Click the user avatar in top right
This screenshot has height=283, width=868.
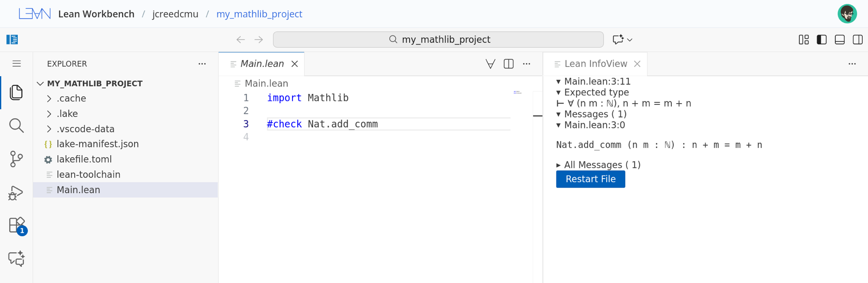(847, 14)
